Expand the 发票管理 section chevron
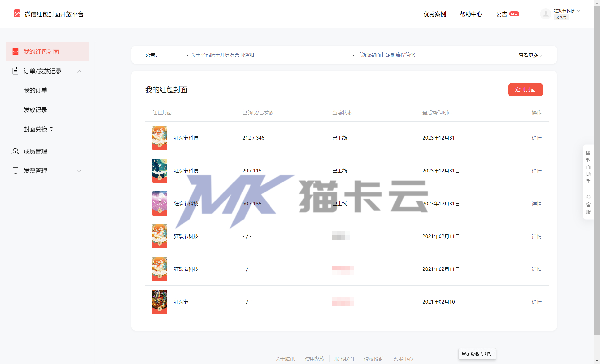 pyautogui.click(x=79, y=171)
